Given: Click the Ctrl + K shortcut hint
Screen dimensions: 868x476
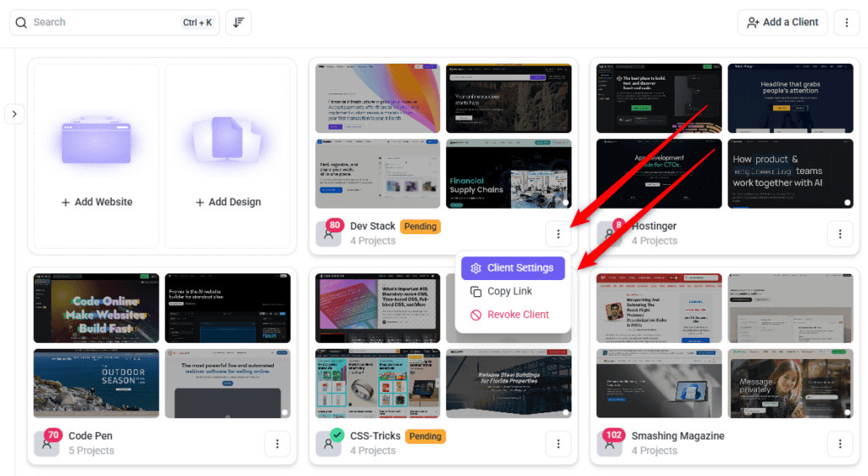Looking at the screenshot, I should (197, 23).
